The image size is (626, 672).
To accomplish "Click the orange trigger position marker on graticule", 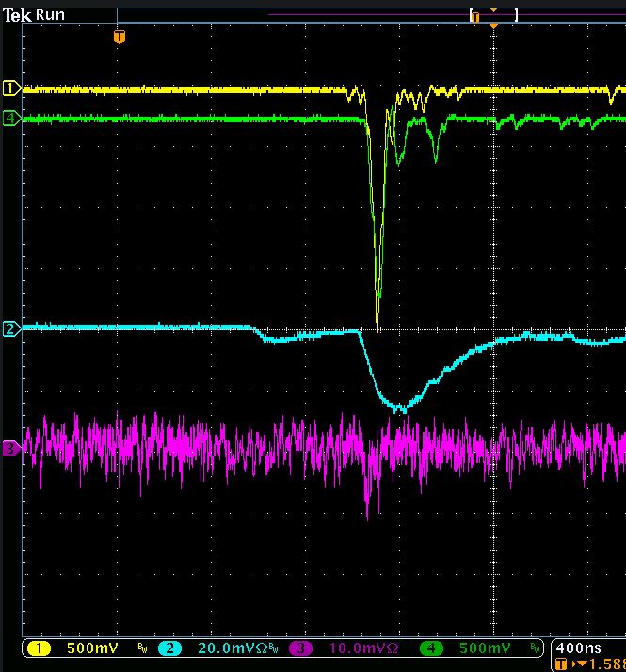I will coord(119,37).
